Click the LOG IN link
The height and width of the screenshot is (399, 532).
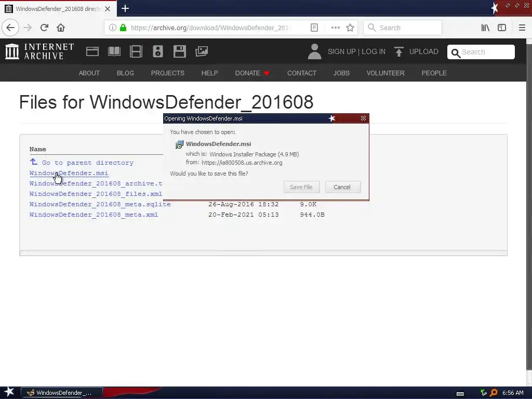point(373,51)
